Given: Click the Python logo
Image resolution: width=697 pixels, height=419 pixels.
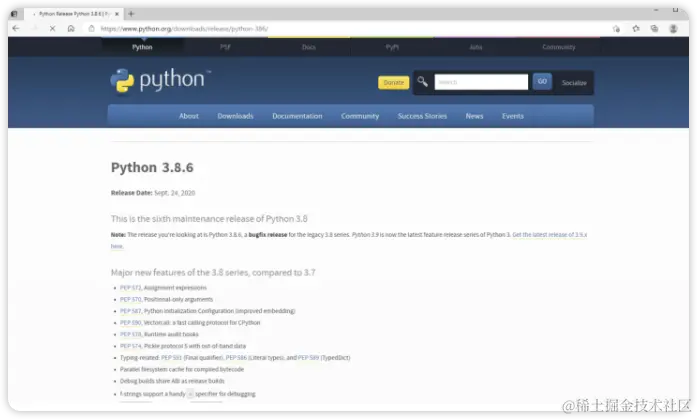Looking at the screenshot, I should 160,81.
